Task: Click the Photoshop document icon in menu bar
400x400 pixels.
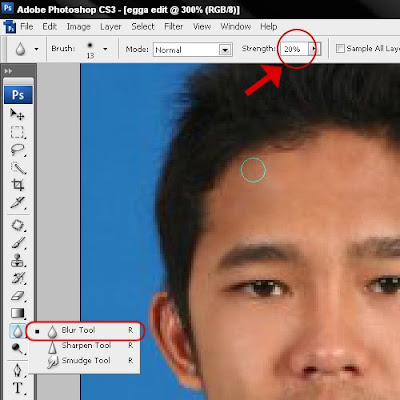Action: [10, 27]
